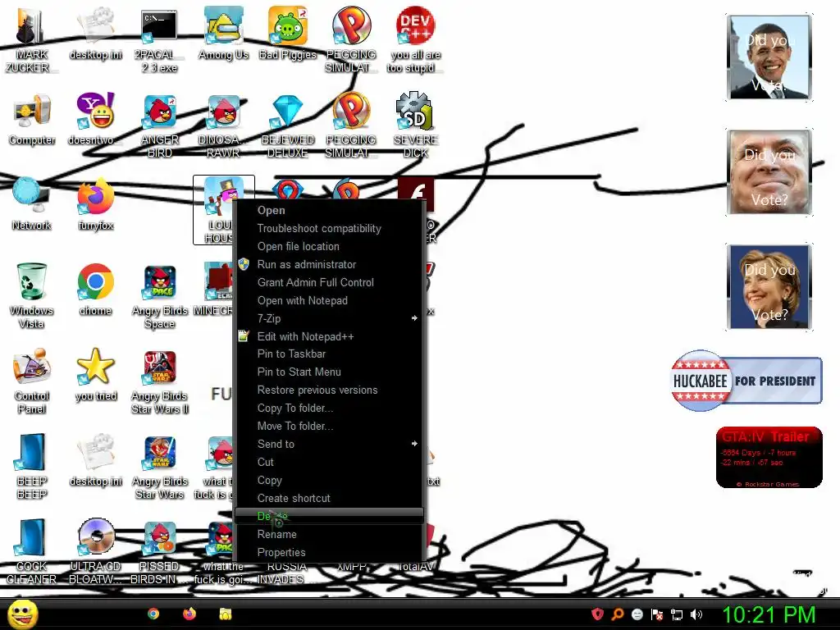Choose Cut in the context menu
Image resolution: width=840 pixels, height=630 pixels.
(x=330, y=462)
